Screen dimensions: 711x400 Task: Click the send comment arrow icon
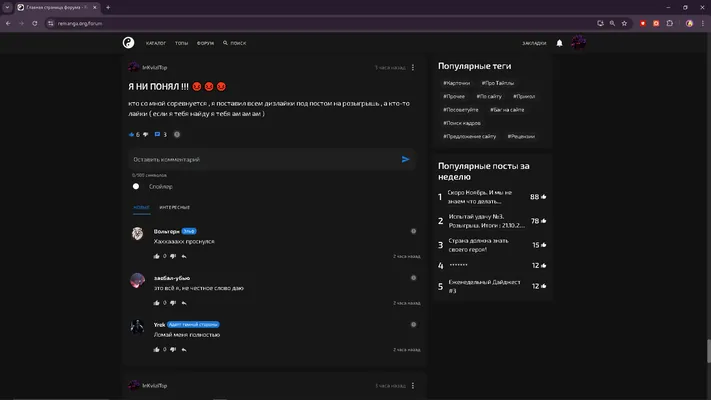[x=405, y=159]
